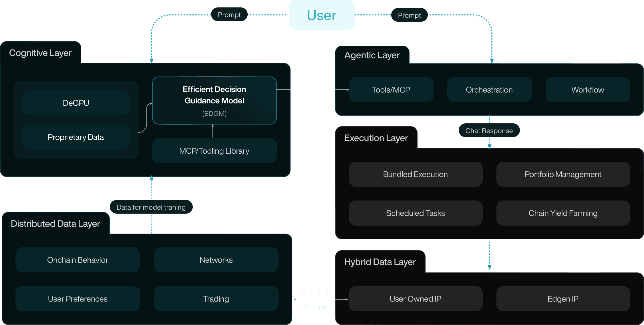Select the Tools/MCP block
Screen dimensions: 644x325
coord(391,90)
